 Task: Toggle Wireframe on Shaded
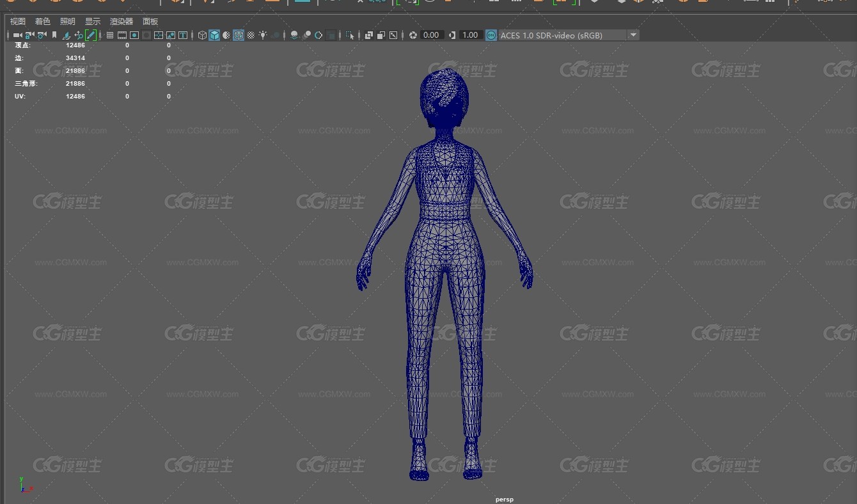click(239, 35)
